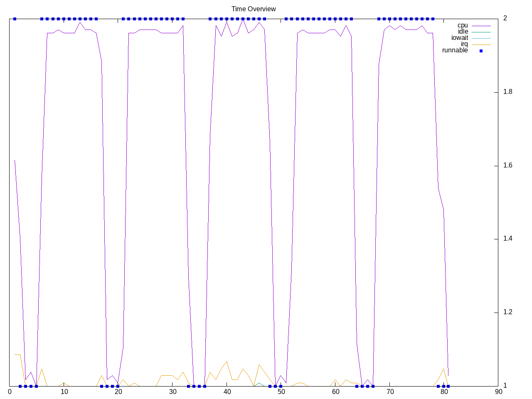The width and height of the screenshot is (532, 399).
Task: Click the "idle" legend label
Action: (463, 32)
